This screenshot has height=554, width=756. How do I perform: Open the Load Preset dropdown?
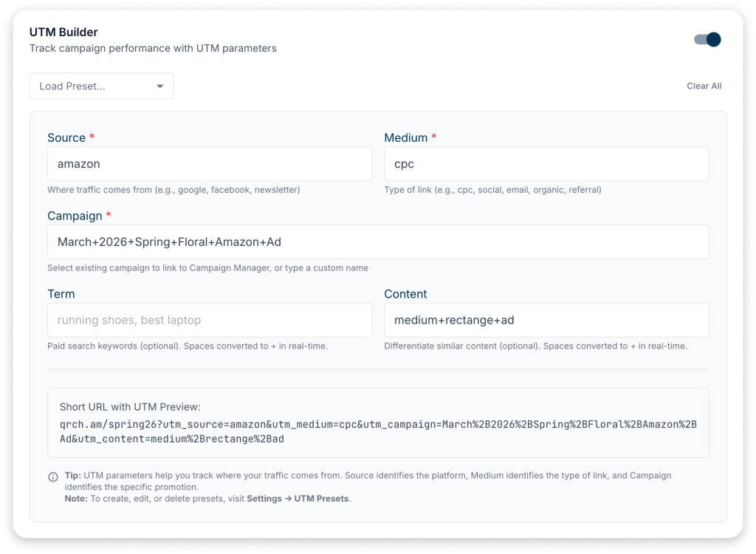pos(101,86)
